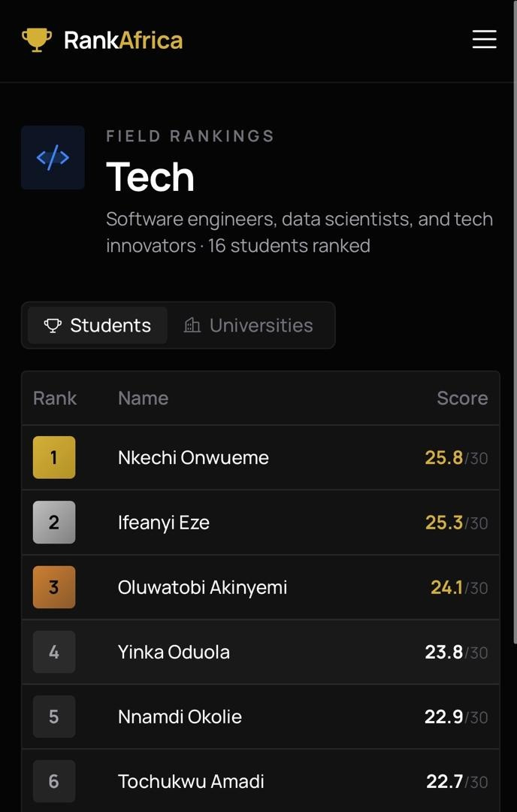Click the silver rank 2 badge
Viewport: 517px width, 812px height.
(x=54, y=522)
